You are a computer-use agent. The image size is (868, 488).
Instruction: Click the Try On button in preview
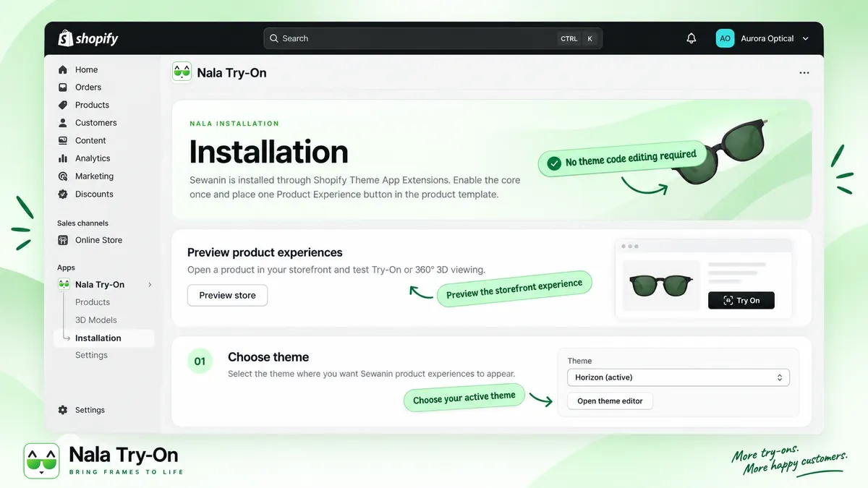point(741,301)
